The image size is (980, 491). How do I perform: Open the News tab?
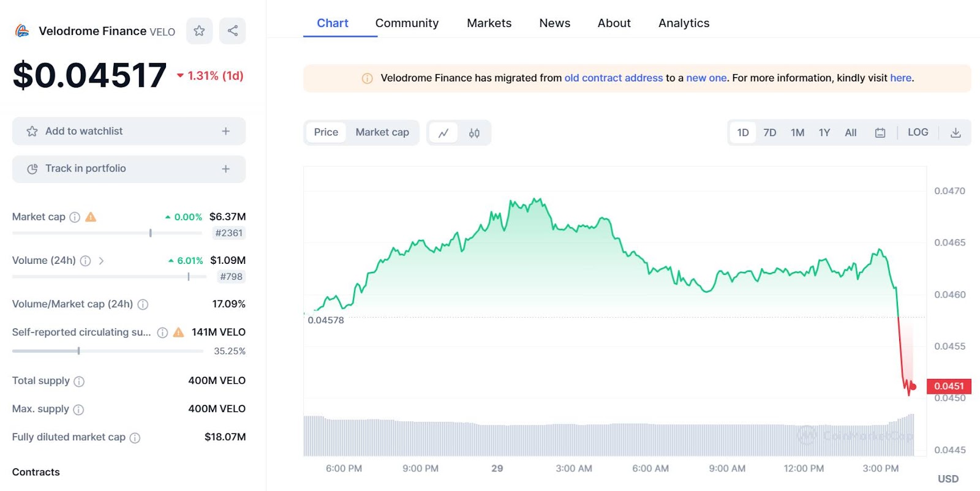click(x=554, y=23)
